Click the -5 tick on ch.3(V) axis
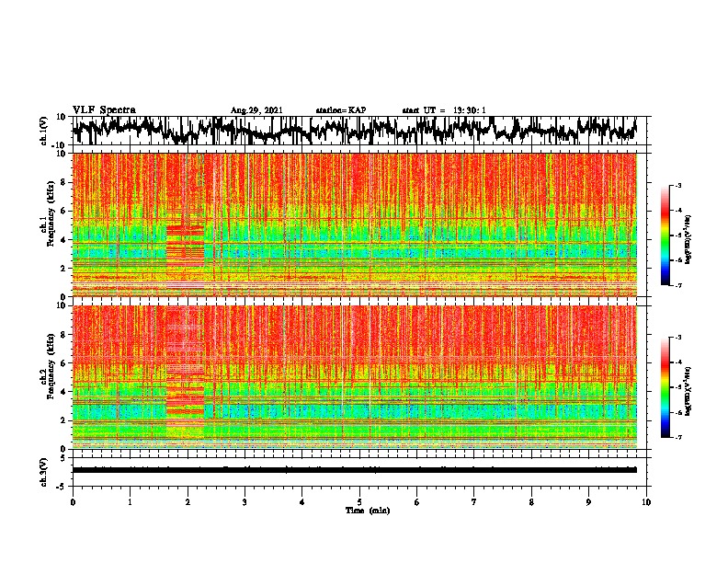728x563 pixels. point(62,487)
